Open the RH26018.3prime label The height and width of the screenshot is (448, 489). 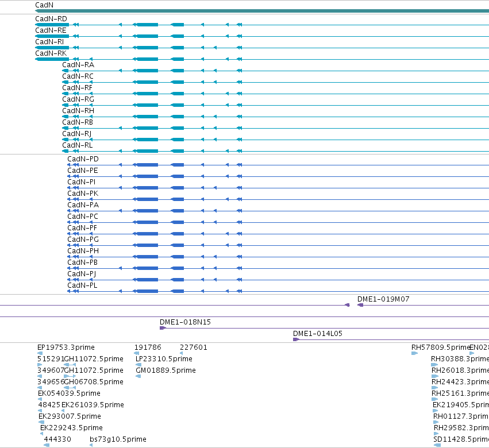[460, 370]
